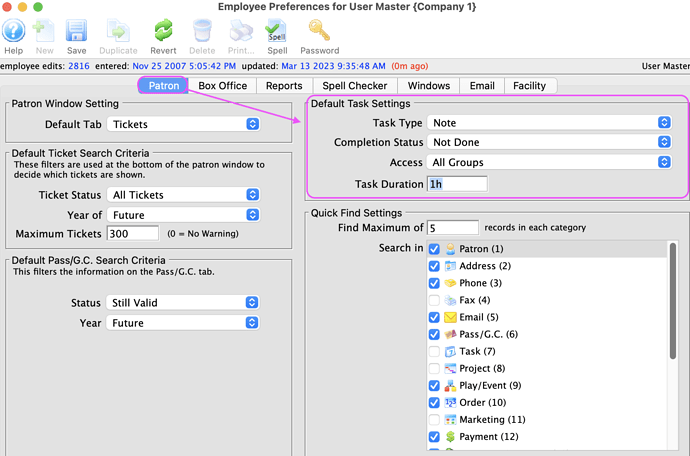This screenshot has height=456, width=690.
Task: Uncheck the Address (2) search checkbox
Action: [x=434, y=266]
